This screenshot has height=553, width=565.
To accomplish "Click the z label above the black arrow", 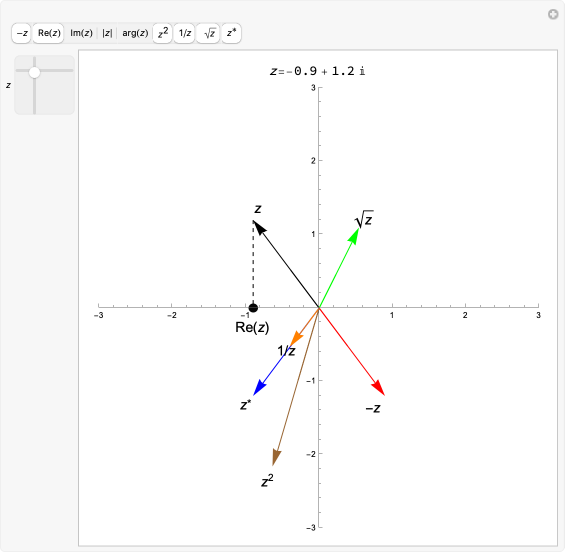I will coord(258,209).
